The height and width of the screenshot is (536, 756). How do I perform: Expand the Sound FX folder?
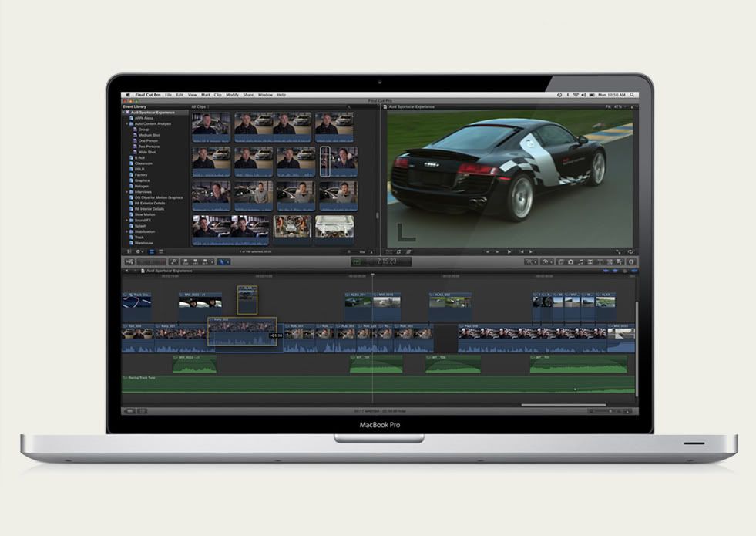tap(127, 221)
